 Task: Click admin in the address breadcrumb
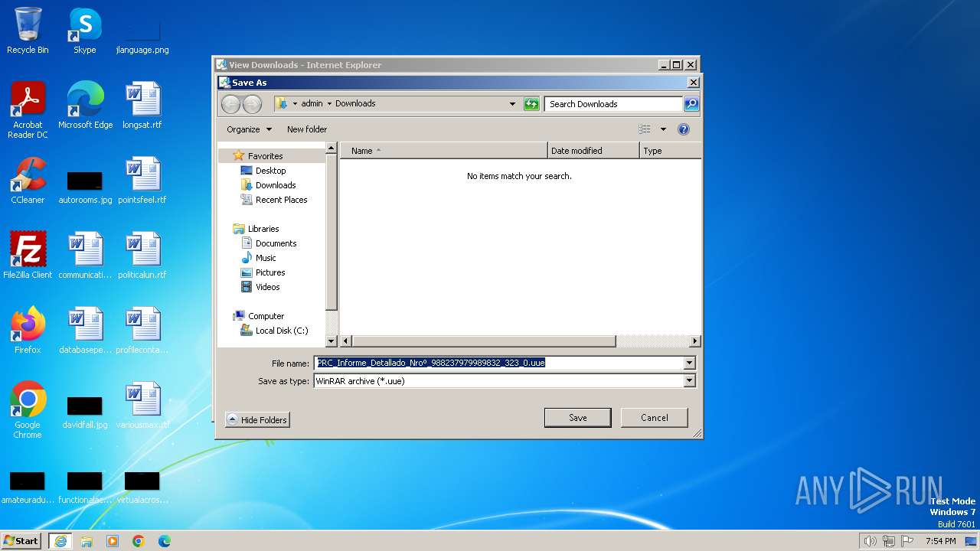coord(312,103)
